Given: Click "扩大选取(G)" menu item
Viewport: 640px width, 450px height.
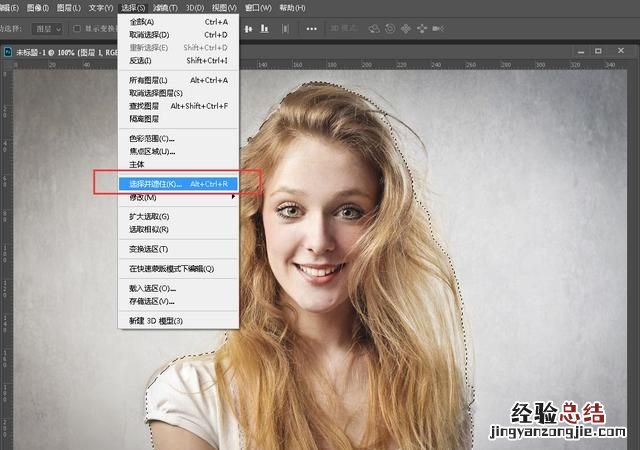Looking at the screenshot, I should pyautogui.click(x=150, y=216).
